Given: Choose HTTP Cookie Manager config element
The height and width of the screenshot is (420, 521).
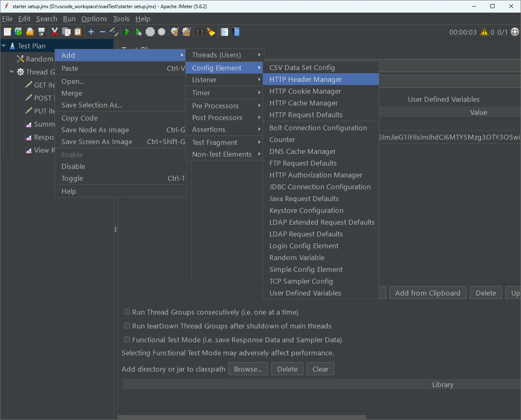Looking at the screenshot, I should (x=305, y=91).
